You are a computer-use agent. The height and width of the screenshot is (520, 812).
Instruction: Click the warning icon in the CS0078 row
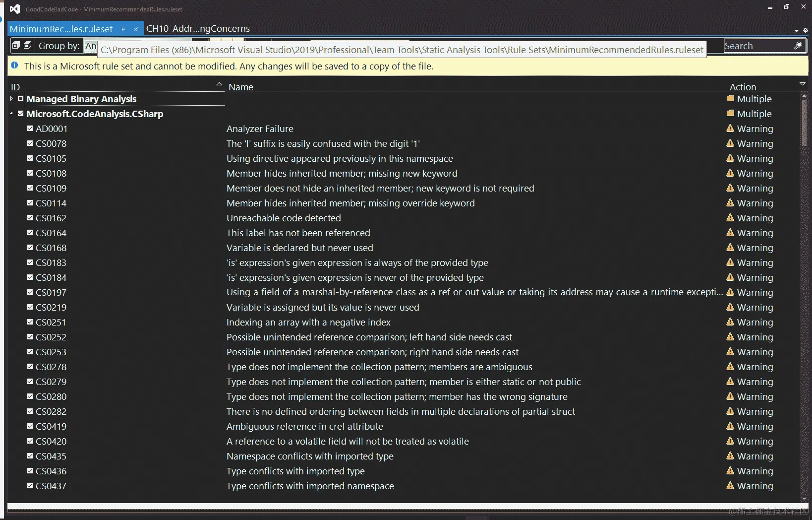[730, 143]
